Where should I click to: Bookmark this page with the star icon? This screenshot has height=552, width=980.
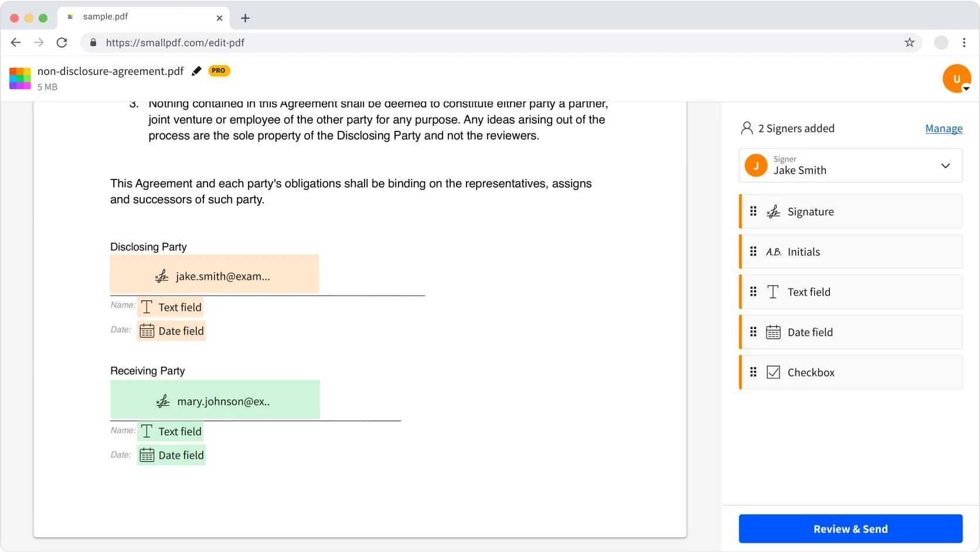[909, 43]
